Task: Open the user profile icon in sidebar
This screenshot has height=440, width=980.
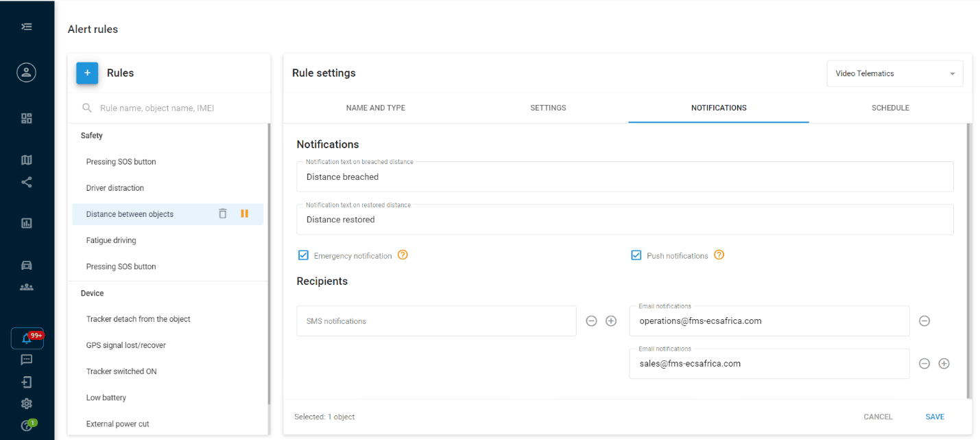Action: coord(27,73)
